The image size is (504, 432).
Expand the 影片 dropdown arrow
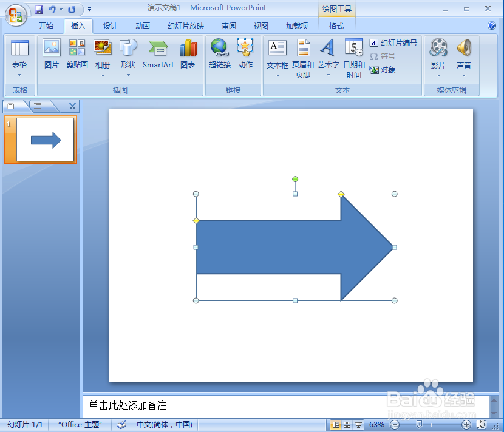438,76
